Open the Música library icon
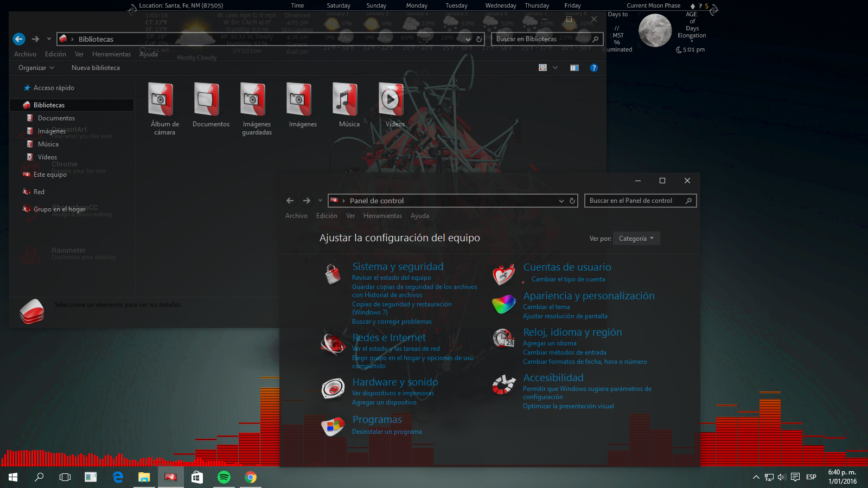868x488 pixels. click(345, 100)
